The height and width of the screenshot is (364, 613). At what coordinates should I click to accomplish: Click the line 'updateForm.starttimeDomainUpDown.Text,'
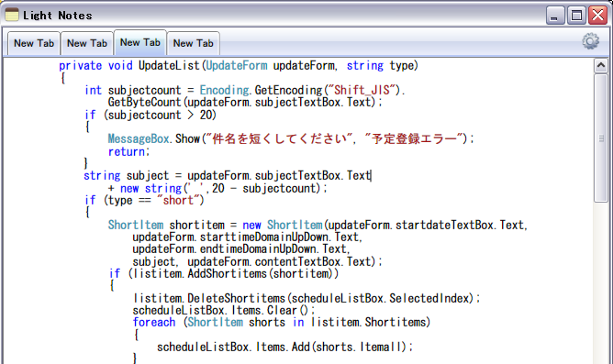(x=248, y=237)
